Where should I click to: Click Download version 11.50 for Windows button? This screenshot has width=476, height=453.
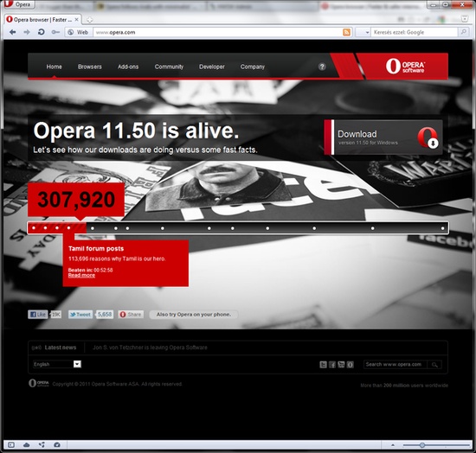pyautogui.click(x=383, y=137)
